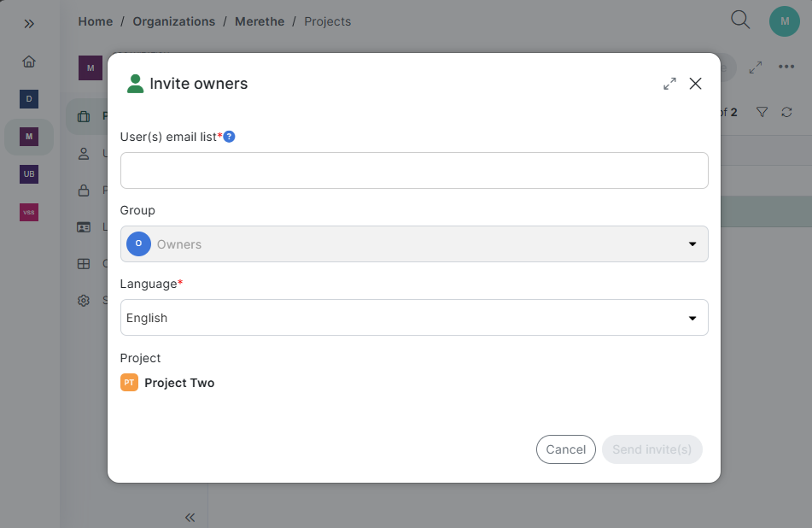Open the padlock permissions icon
This screenshot has height=528, width=812.
(84, 191)
